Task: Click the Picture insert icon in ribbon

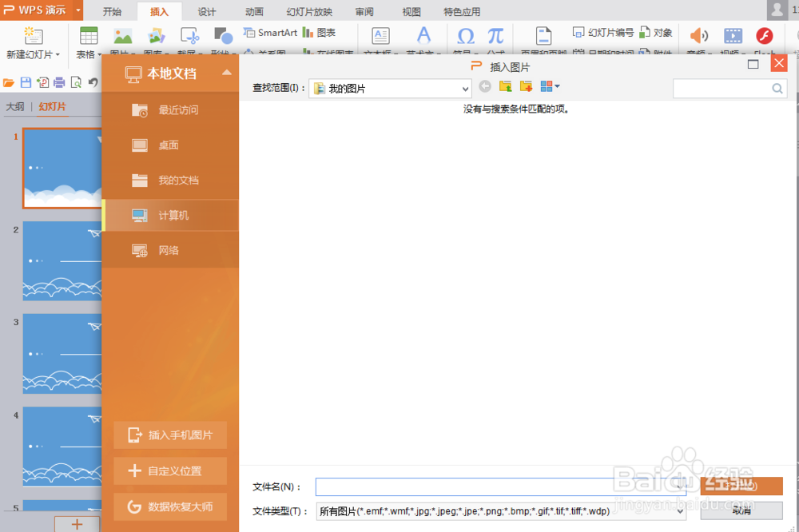Action: click(x=123, y=36)
